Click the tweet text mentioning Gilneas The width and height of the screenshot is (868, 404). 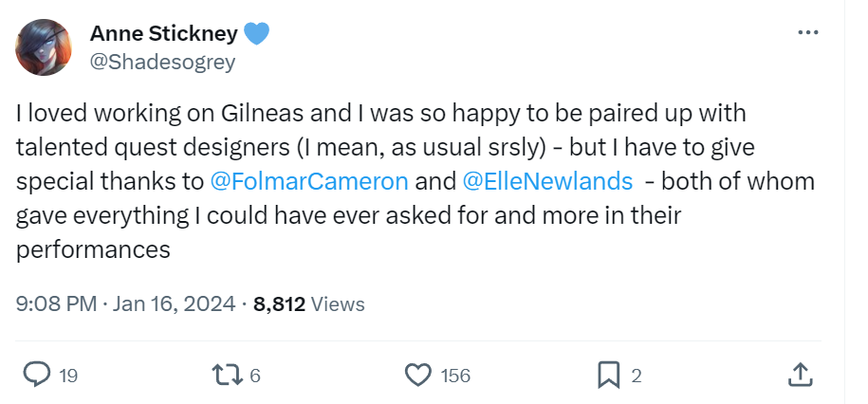pos(379,114)
